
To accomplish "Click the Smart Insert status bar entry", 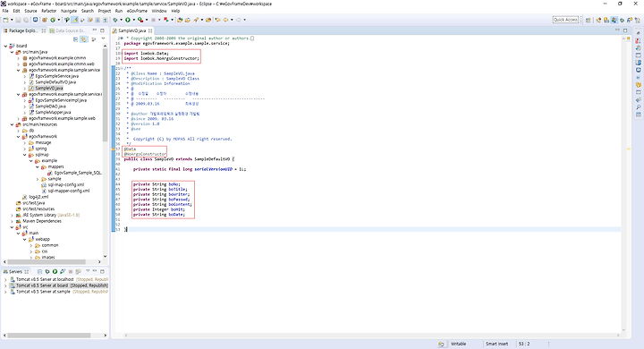I will click(x=497, y=344).
